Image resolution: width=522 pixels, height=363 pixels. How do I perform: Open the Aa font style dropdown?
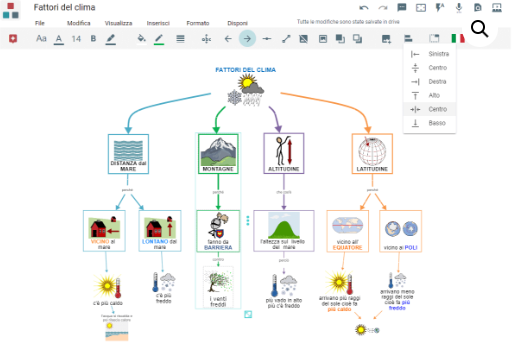(x=41, y=39)
